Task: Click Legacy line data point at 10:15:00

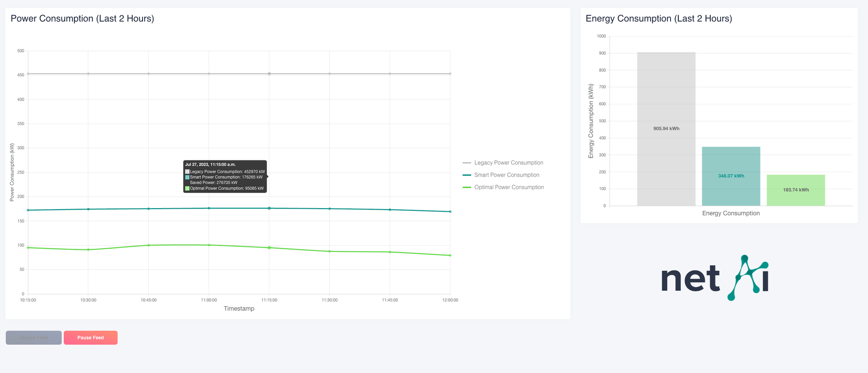Action: pos(28,74)
